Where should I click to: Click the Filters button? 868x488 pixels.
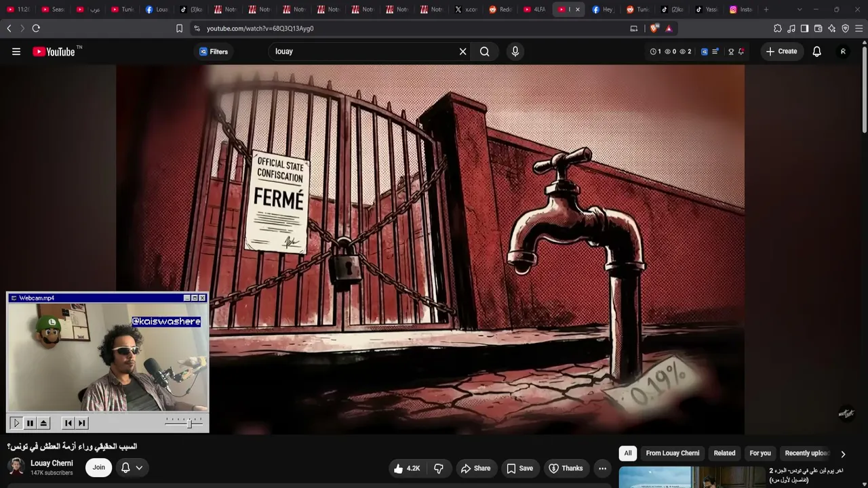pos(214,52)
